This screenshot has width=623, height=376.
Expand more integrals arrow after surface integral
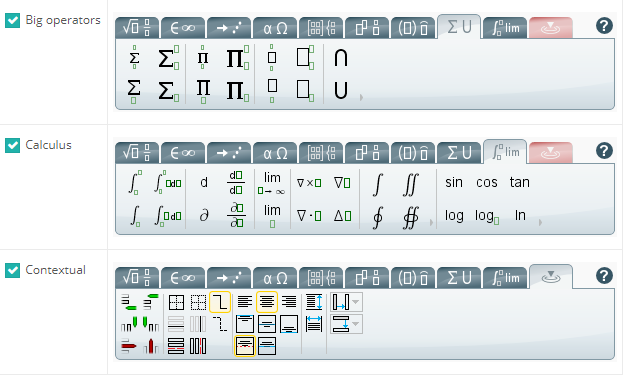431,222
